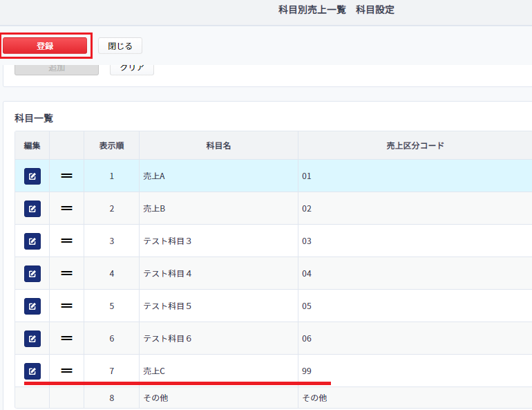Click the red 登録 button
Image resolution: width=532 pixels, height=410 pixels.
45,46
